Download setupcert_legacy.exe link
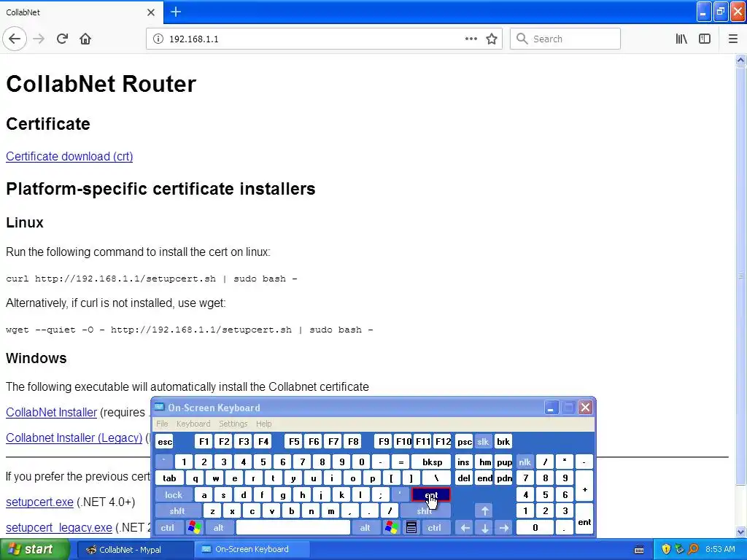This screenshot has height=560, width=747. [x=59, y=528]
